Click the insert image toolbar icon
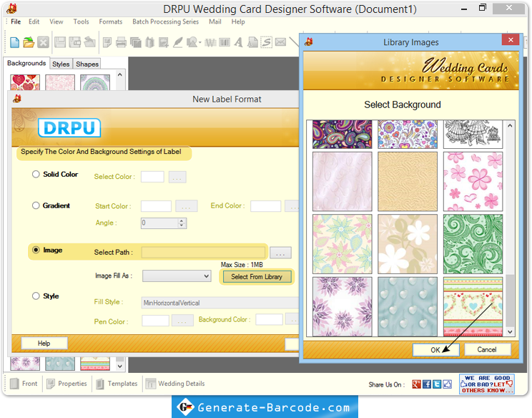The image size is (532, 418). (x=164, y=42)
